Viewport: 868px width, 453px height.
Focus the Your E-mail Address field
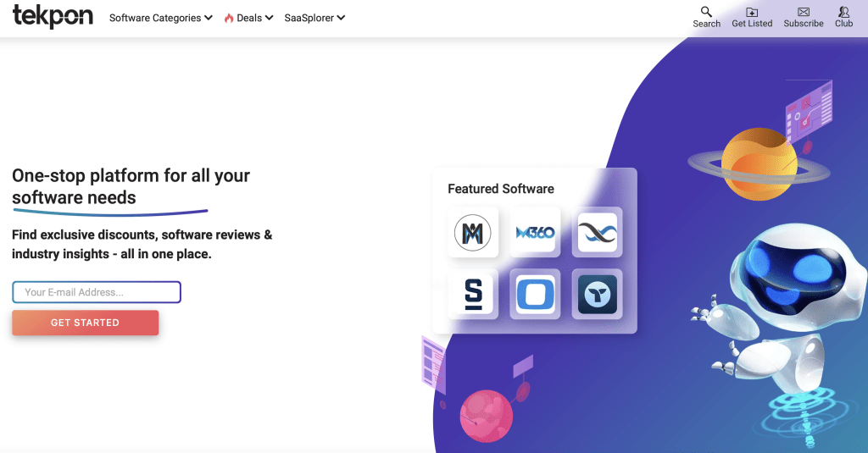point(97,292)
